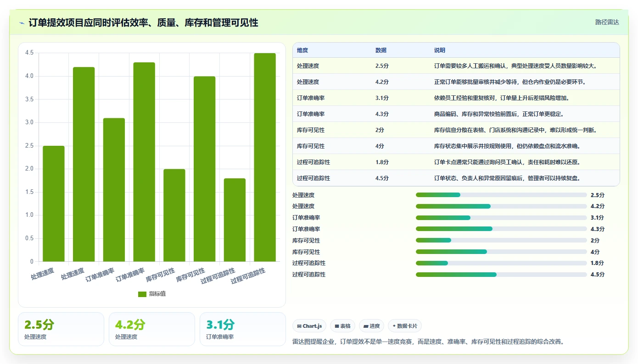Click the chart bar reaching 4.2
Viewport: 638px width, 364px height.
click(84, 164)
